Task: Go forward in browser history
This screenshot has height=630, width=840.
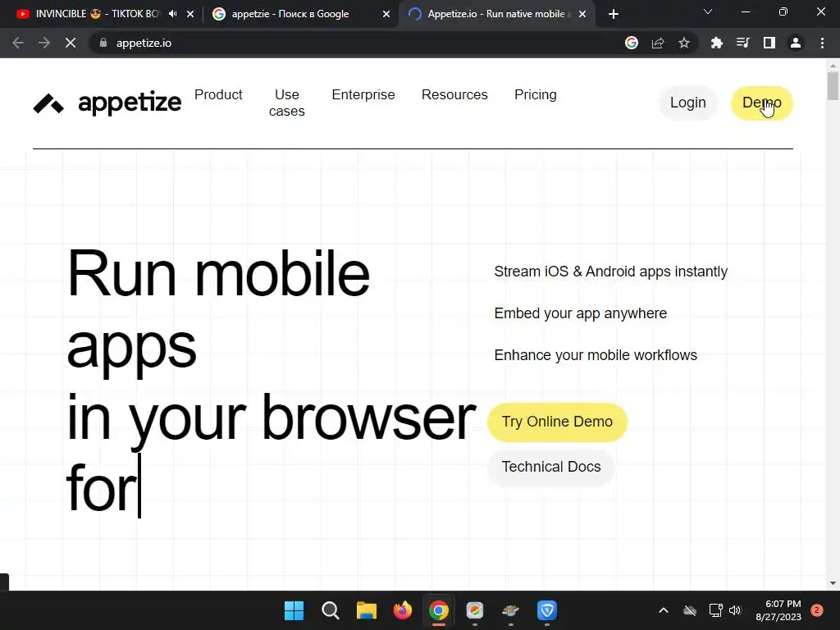Action: point(44,43)
